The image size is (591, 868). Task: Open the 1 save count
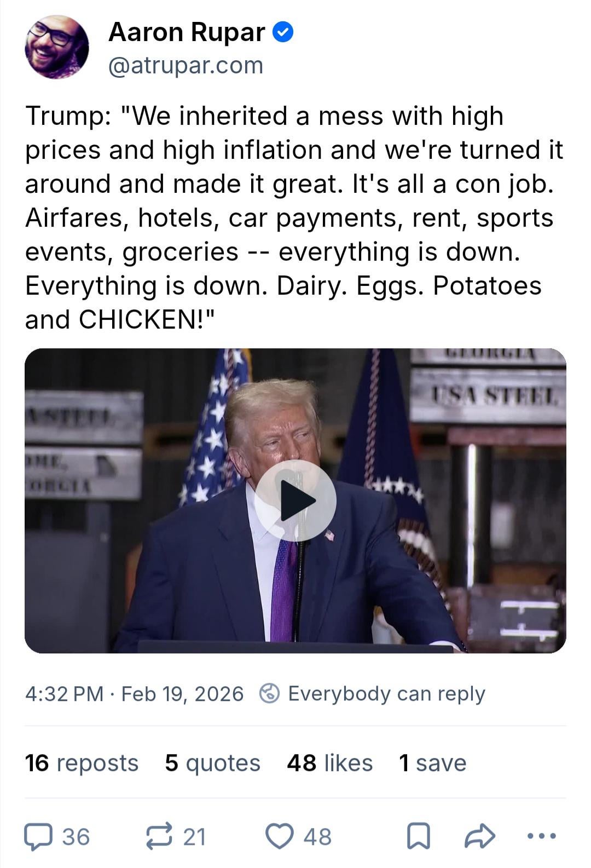[x=432, y=763]
